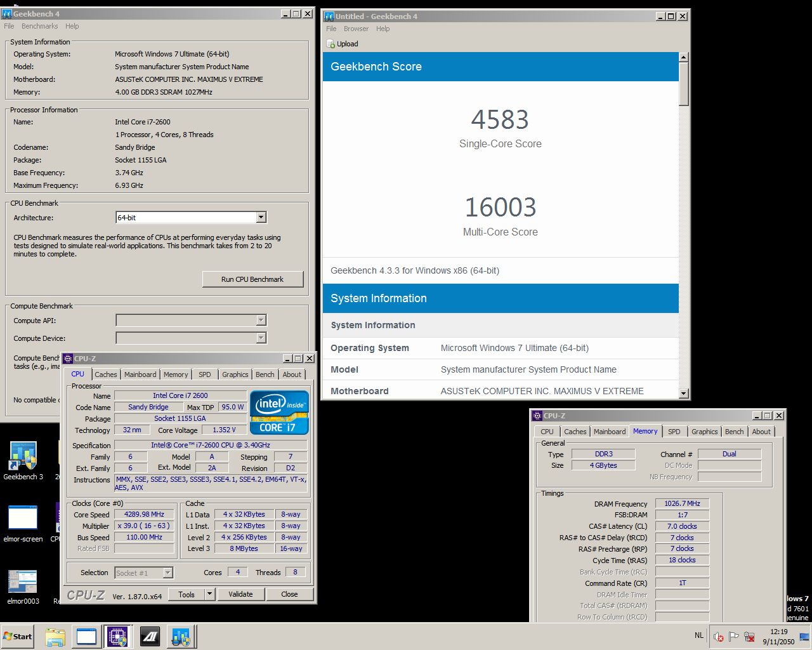Switch to SPD tab in CPU-Z processor window
Viewport: 812px width, 650px height.
point(205,375)
